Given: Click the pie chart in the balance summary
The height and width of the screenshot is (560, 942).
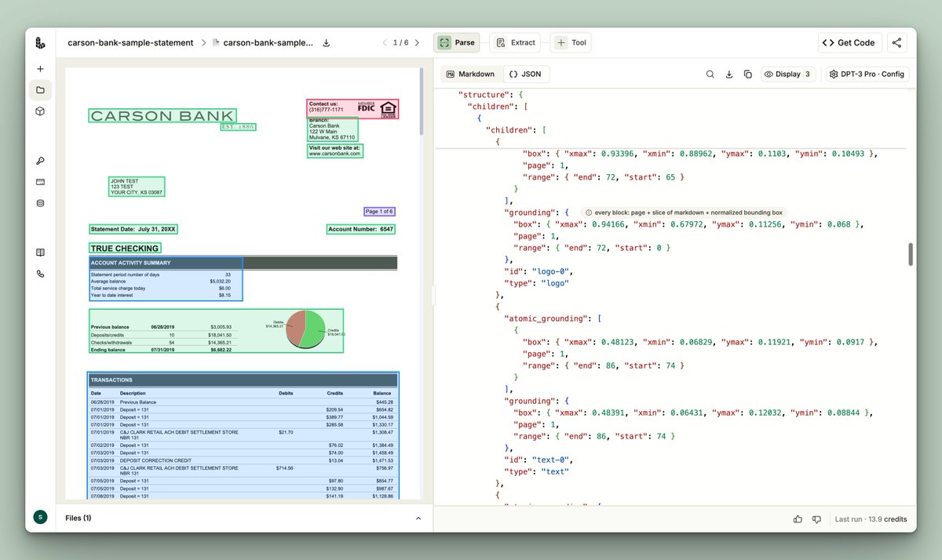Looking at the screenshot, I should click(305, 329).
